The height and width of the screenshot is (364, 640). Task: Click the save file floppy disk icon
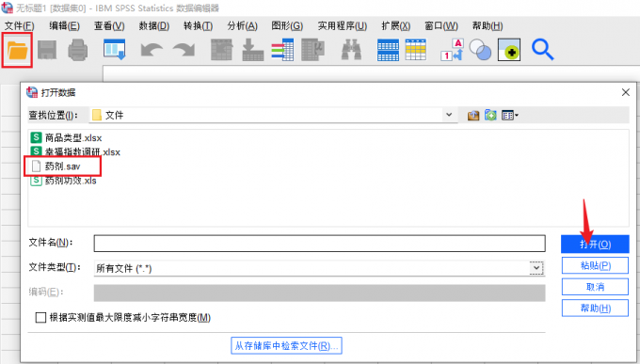click(47, 50)
